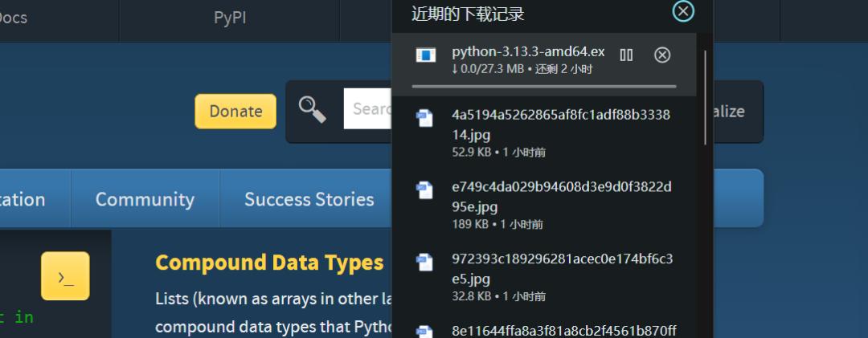This screenshot has width=868, height=338.
Task: Click the file icon for e749c4da029b94608d3e9d0f3822d95e.jpg
Action: [x=424, y=189]
